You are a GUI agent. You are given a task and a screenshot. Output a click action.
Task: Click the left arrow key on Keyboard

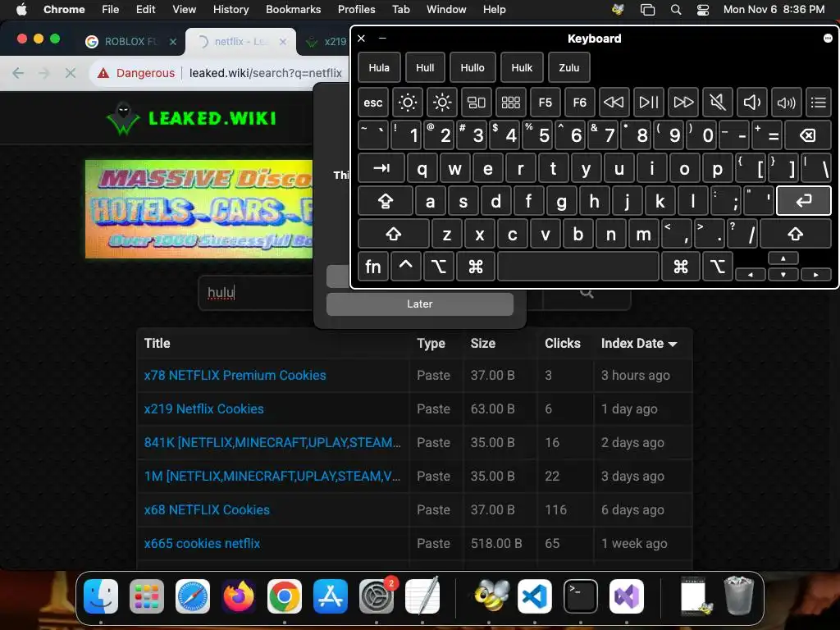750,274
